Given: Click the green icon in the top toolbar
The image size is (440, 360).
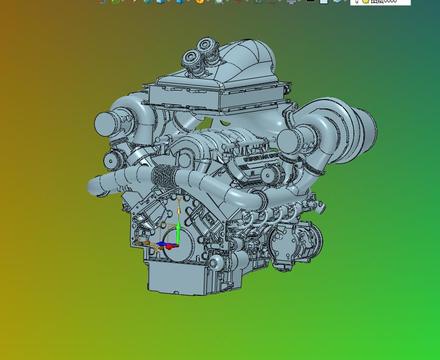Looking at the screenshot, I should [116, 1].
